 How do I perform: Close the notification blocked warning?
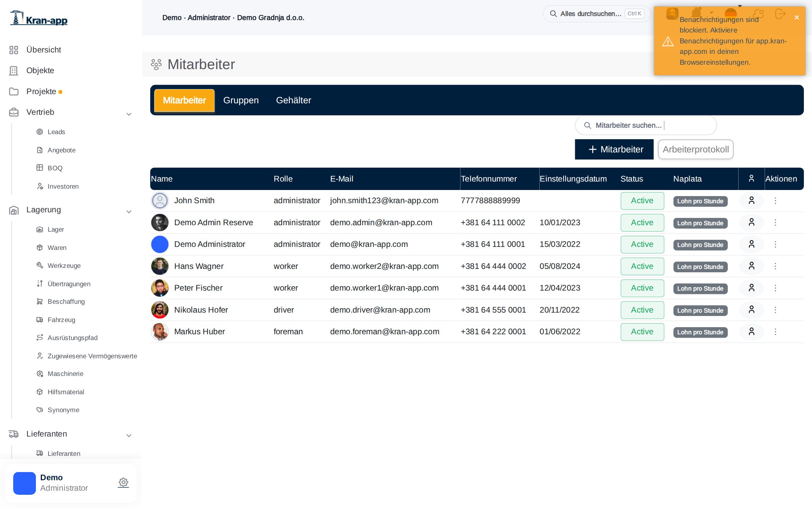(797, 17)
